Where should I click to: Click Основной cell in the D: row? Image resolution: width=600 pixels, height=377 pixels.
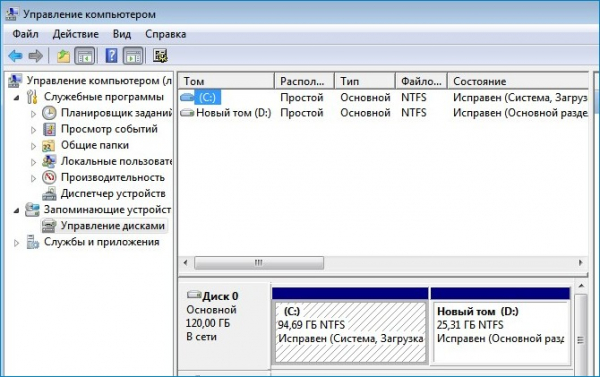365,113
